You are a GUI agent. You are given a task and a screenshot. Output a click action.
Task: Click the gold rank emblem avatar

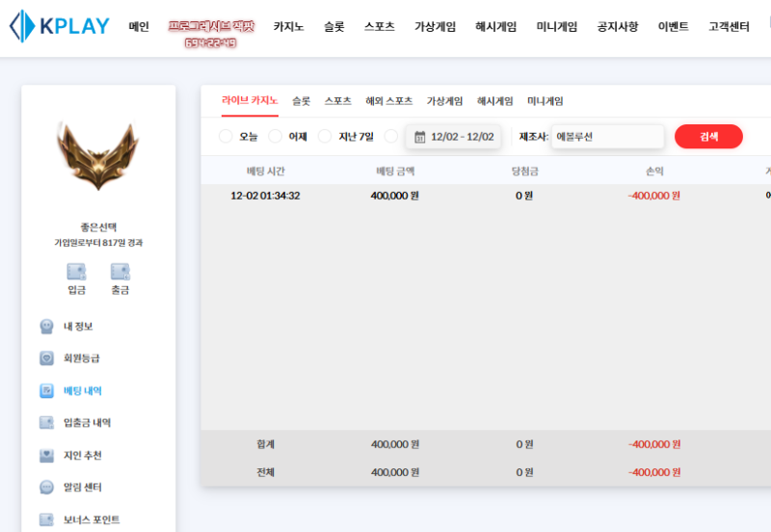coord(98,156)
